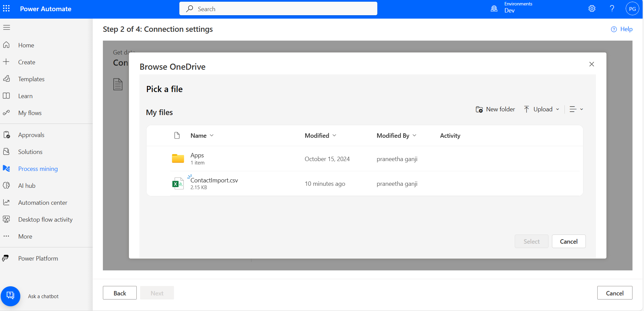644x311 pixels.
Task: Go to My flows in sidebar
Action: (30, 113)
